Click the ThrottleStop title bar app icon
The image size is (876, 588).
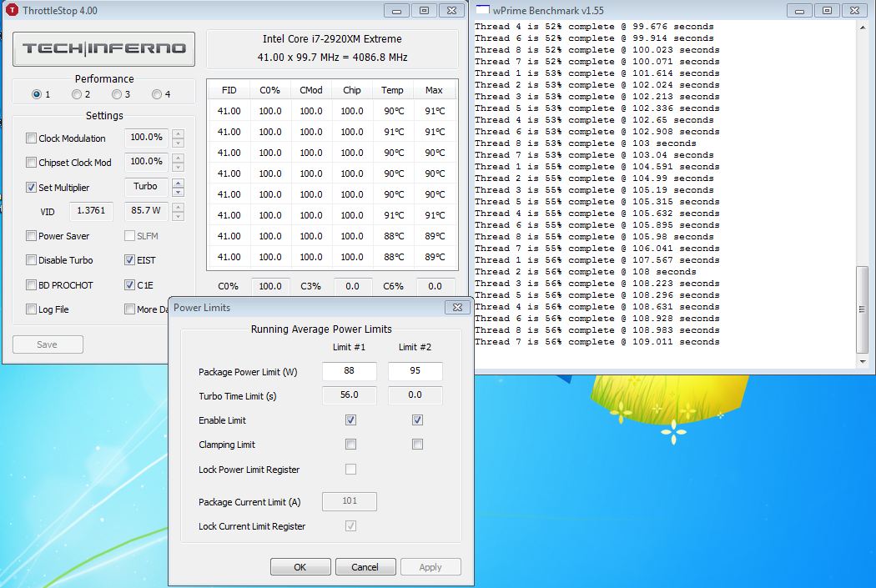point(12,10)
